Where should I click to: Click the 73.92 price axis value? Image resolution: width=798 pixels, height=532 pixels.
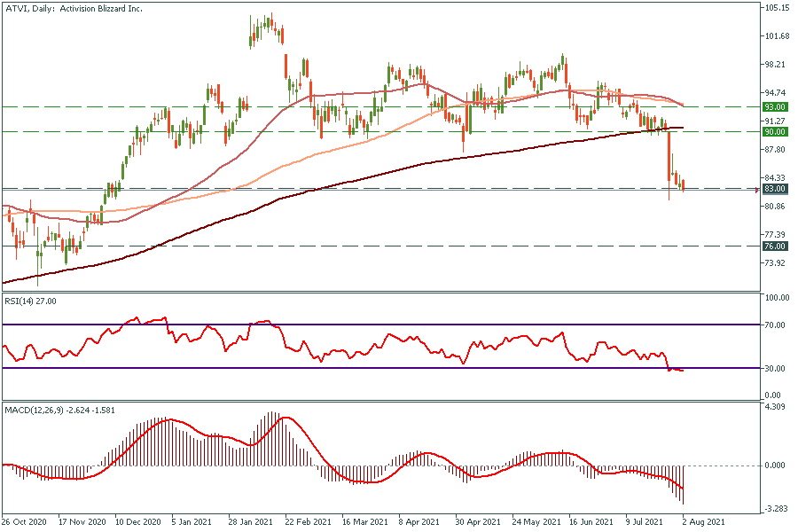[x=775, y=263]
